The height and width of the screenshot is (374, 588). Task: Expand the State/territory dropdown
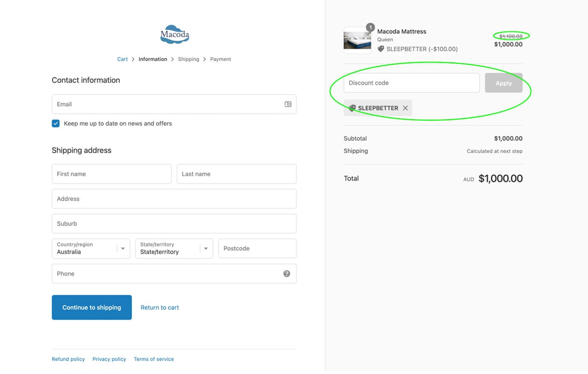[174, 248]
